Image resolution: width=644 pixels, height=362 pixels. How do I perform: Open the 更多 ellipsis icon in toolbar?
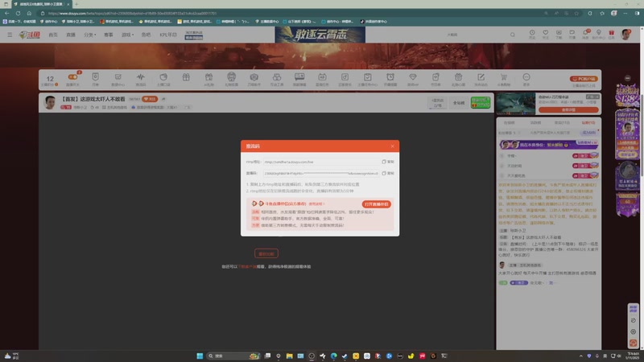[526, 78]
